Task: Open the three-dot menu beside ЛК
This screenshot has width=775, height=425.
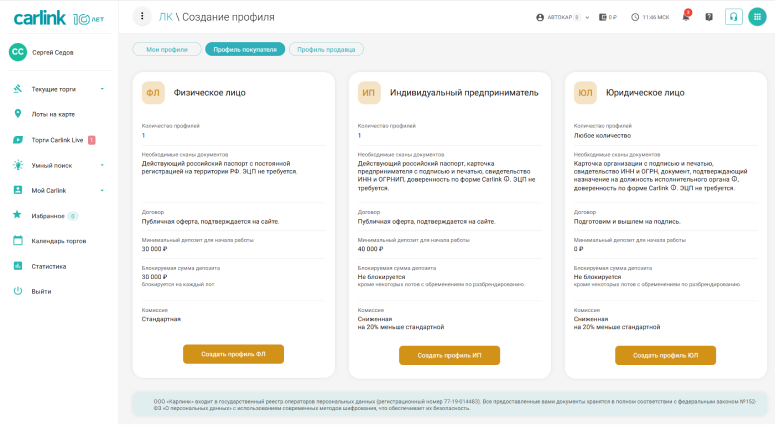Action: click(140, 17)
